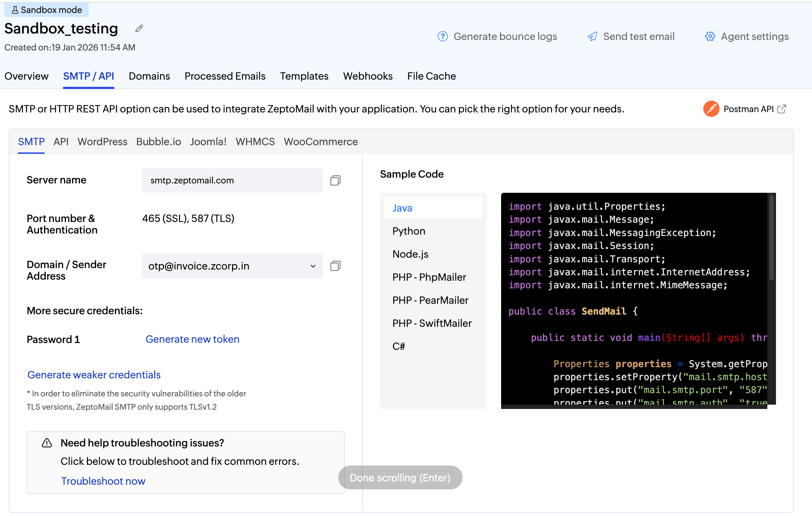Viewport: 812px width, 516px height.
Task: Open the Webhooks tab
Action: [368, 76]
